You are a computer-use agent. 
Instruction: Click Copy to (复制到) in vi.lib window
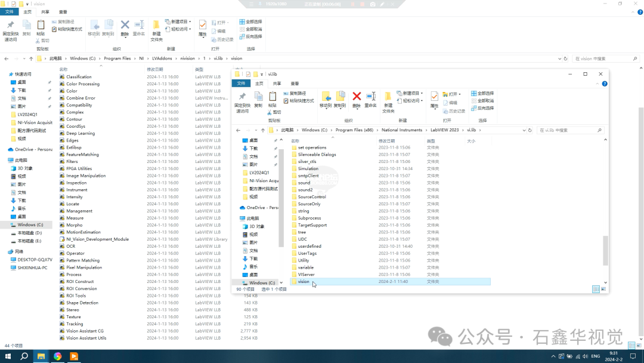pos(340,100)
